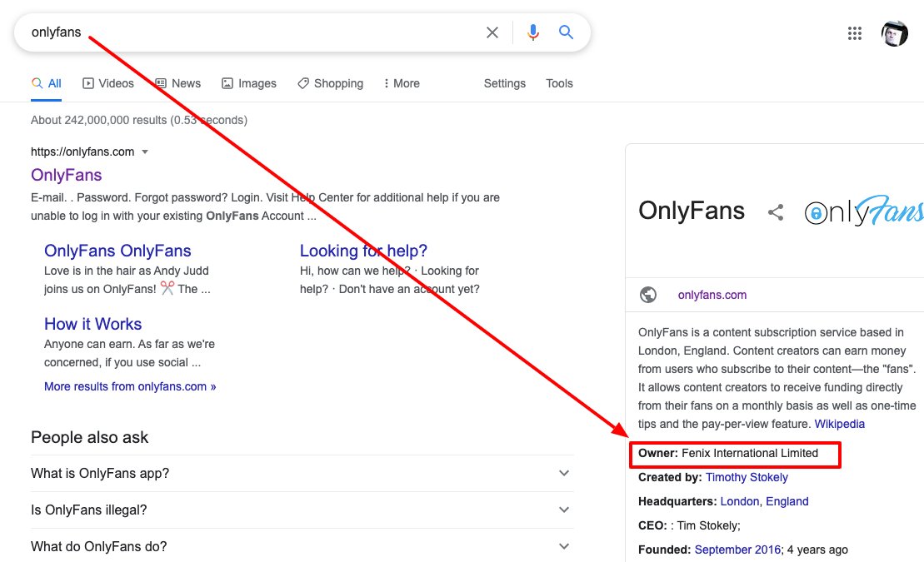Image resolution: width=924 pixels, height=562 pixels.
Task: Open search Tools
Action: point(559,83)
